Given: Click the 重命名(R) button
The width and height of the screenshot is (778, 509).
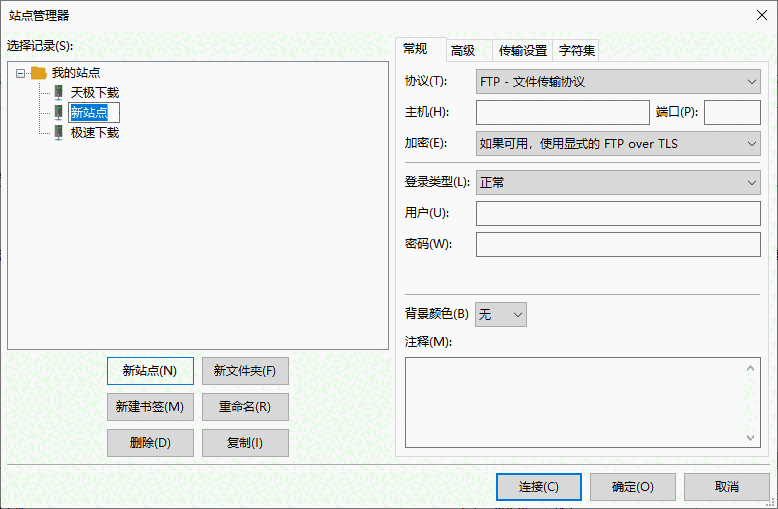Looking at the screenshot, I should [245, 407].
